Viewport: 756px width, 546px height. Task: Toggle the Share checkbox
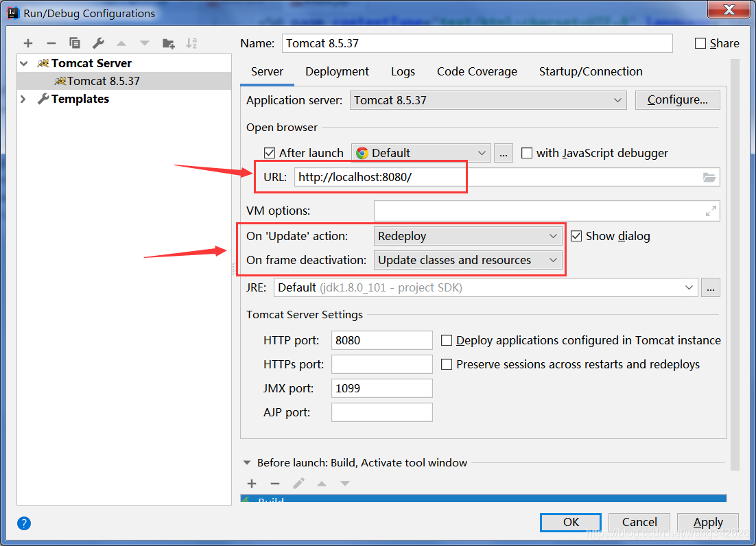(x=700, y=43)
